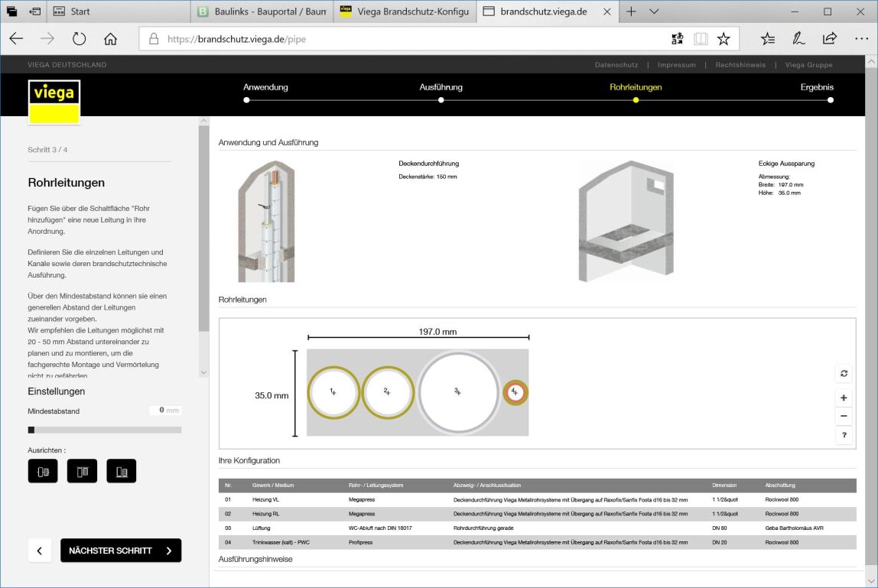Show the tab preview dropdown

(x=654, y=11)
